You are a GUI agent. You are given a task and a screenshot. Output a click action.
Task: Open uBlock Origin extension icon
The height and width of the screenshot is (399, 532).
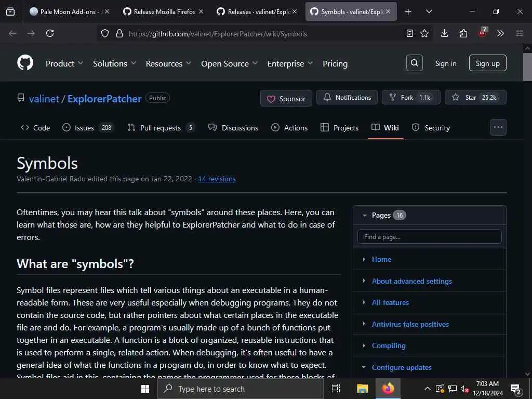[x=483, y=33]
